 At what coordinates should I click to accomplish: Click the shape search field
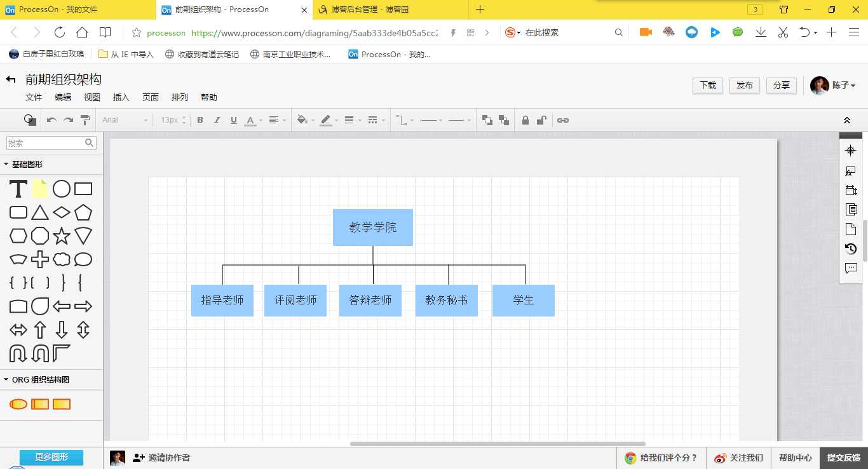(x=51, y=143)
